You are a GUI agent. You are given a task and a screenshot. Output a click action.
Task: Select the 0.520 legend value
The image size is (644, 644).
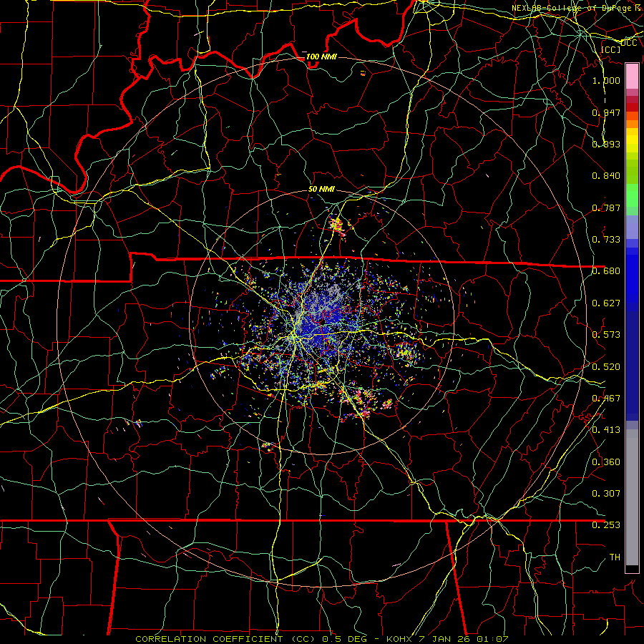pos(606,367)
